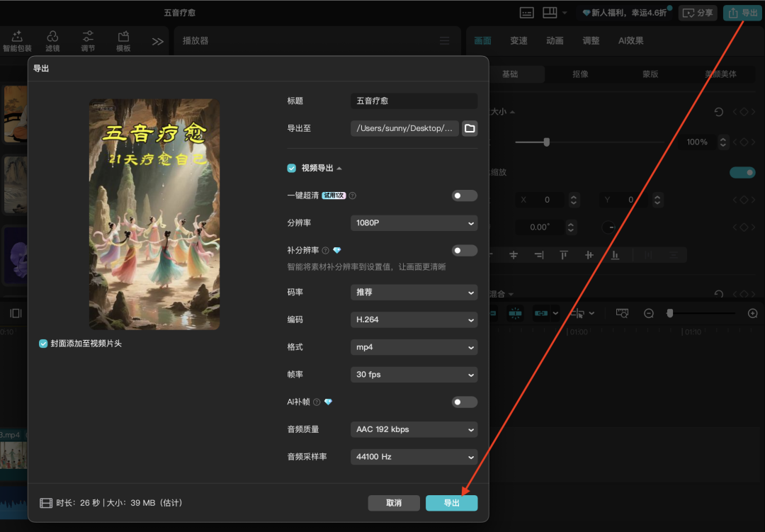Switch to the 变速 tab
The image size is (765, 532).
(x=518, y=40)
